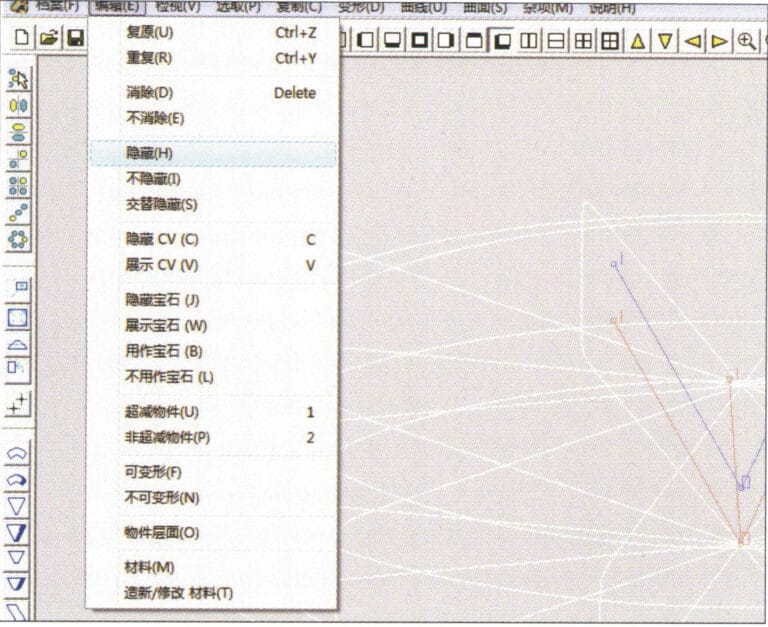Image resolution: width=768 pixels, height=627 pixels.
Task: Select the two crosses point tool
Action: coord(19,404)
